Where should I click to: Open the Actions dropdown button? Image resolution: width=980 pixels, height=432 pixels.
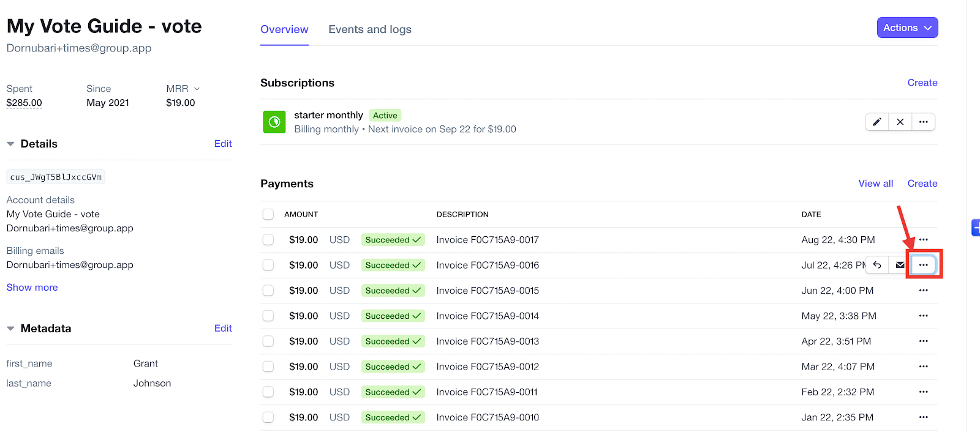click(907, 28)
